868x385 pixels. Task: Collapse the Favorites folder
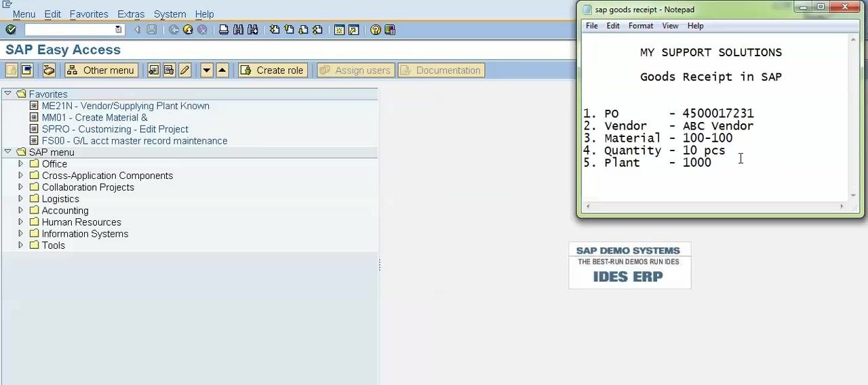click(7, 94)
